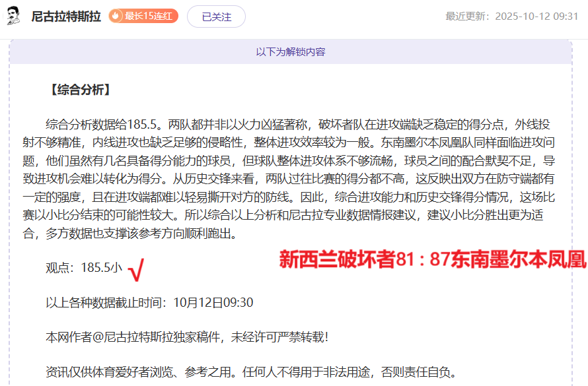Screen dimensions: 588x386
Task: Toggle the 已关注 follow button
Action: (x=216, y=16)
